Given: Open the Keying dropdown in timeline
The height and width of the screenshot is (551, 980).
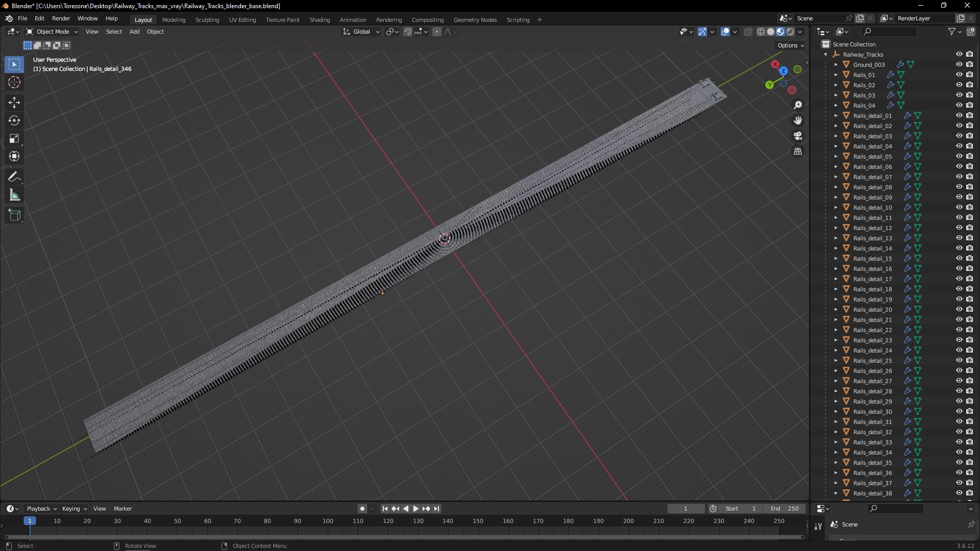Looking at the screenshot, I should (x=75, y=509).
